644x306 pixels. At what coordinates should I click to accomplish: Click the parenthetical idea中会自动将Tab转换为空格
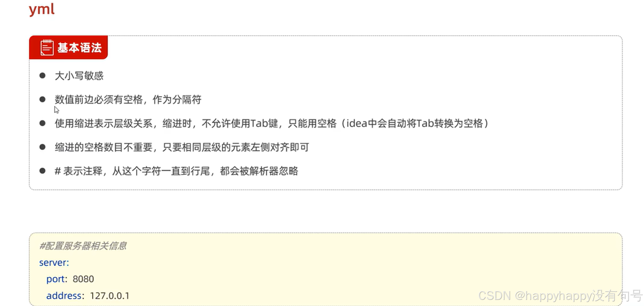(415, 123)
